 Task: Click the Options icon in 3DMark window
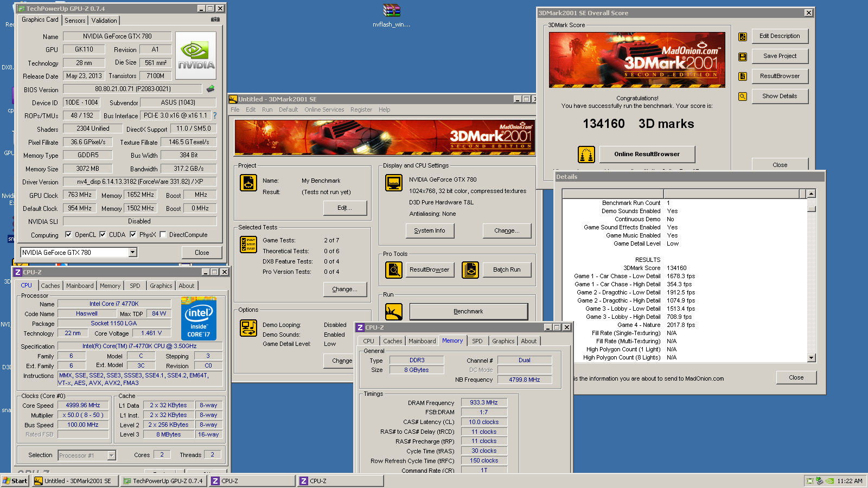click(248, 328)
